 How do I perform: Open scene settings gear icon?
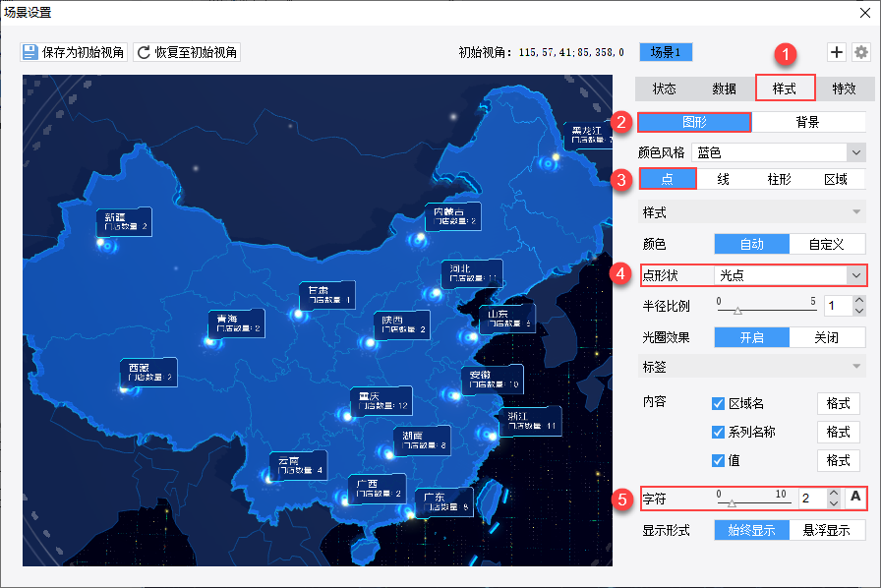tap(860, 52)
